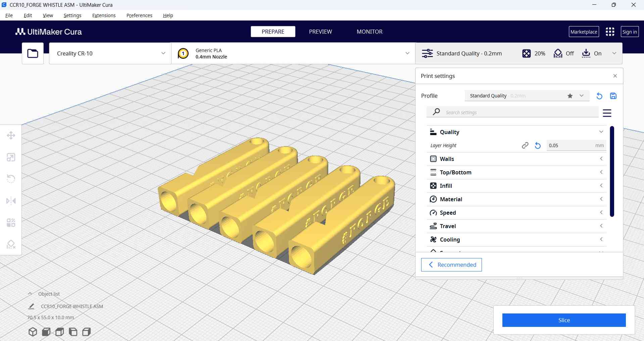Click the 70.5 x 55.0 x 10.0 mm dimensions text
Screen dimensions: 644x341
pyautogui.click(x=51, y=317)
